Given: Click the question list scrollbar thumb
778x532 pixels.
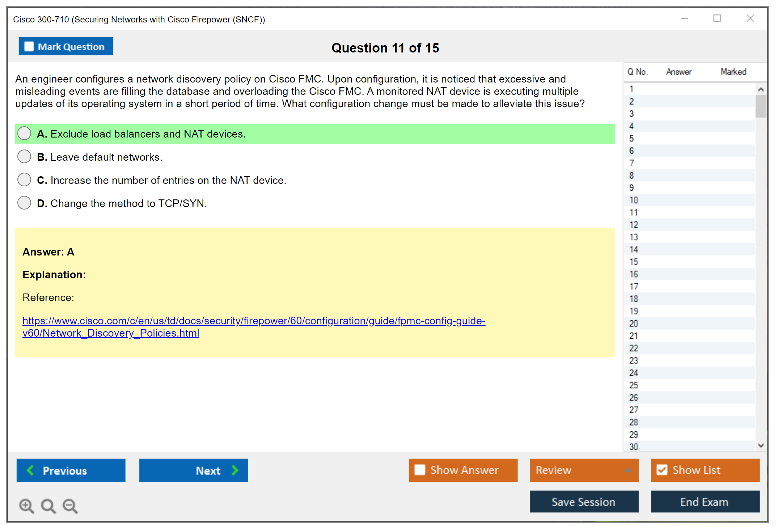Looking at the screenshot, I should point(761,106).
